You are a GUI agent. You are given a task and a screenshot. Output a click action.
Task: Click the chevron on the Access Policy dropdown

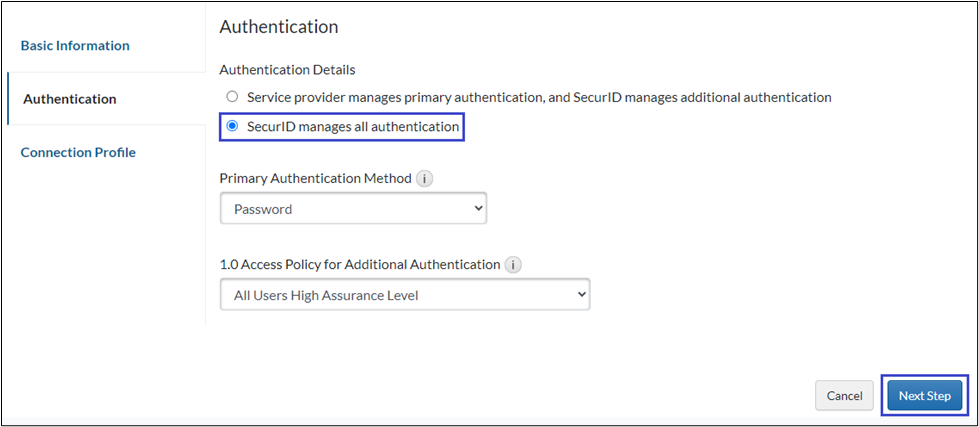[x=581, y=295]
